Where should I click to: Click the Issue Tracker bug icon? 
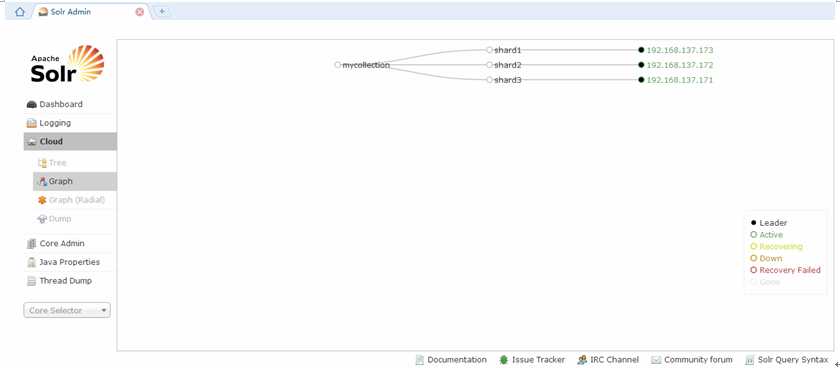pyautogui.click(x=504, y=360)
